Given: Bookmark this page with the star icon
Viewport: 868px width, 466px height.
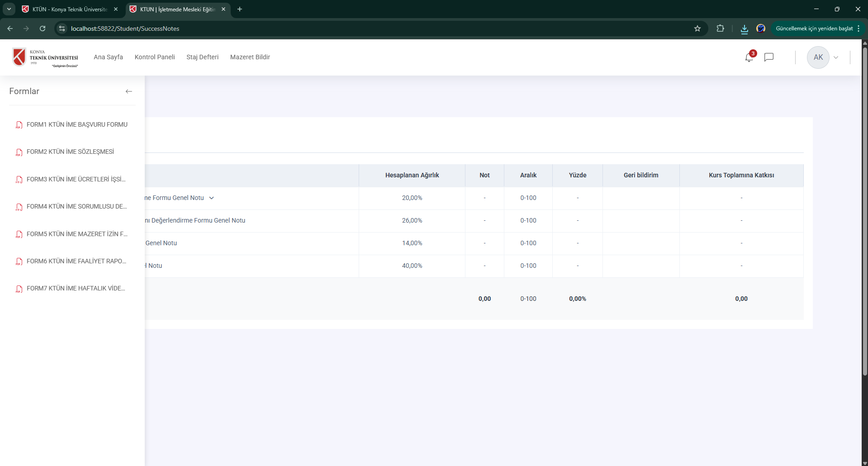Looking at the screenshot, I should point(697,29).
